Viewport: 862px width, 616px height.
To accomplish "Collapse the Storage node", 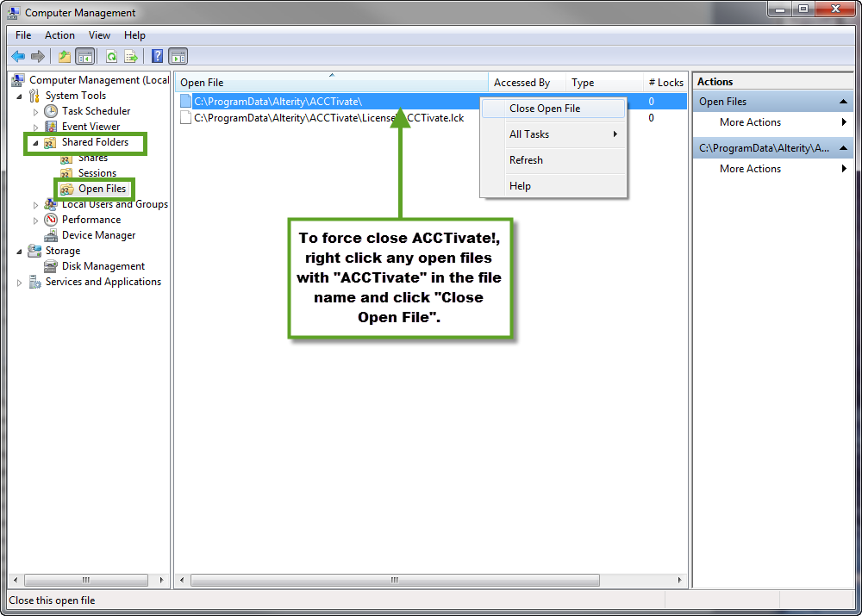I will pos(19,252).
